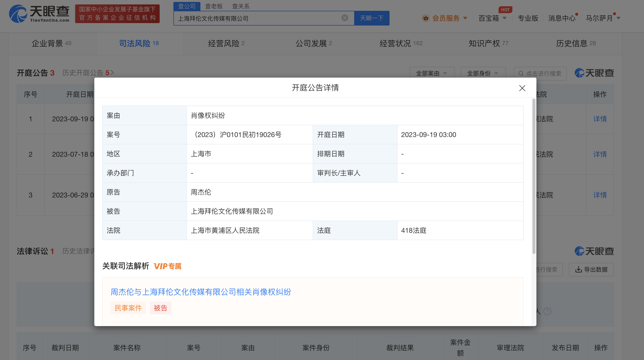Click the 被告 tag in 关联司法解析
The image size is (644, 360).
(160, 308)
